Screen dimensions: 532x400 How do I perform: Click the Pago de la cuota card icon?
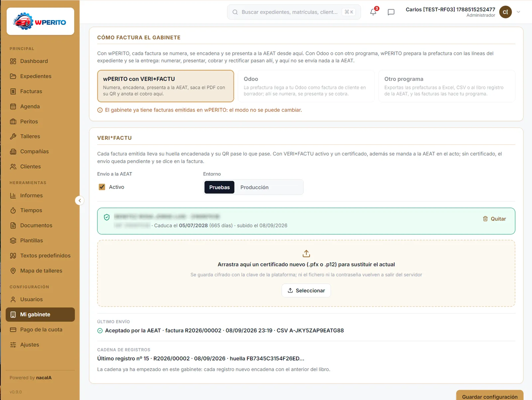(x=13, y=330)
